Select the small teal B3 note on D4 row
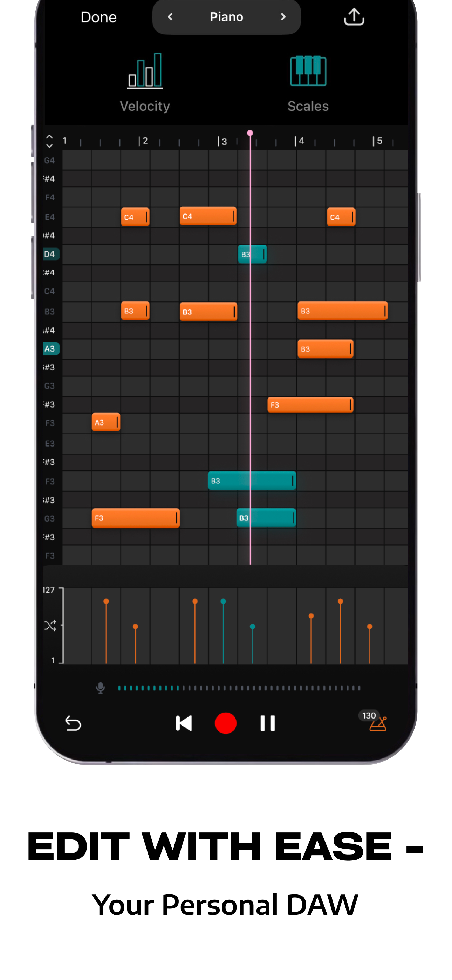 pos(252,254)
